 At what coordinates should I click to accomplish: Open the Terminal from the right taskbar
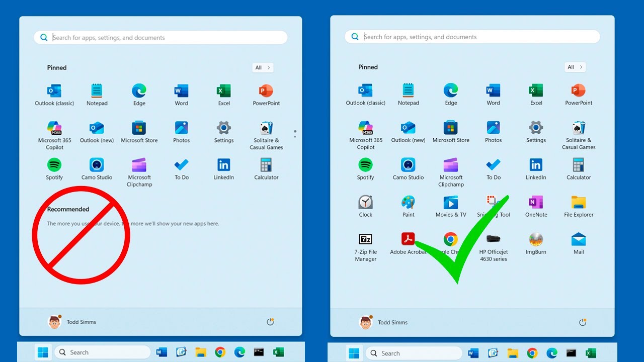pos(571,353)
